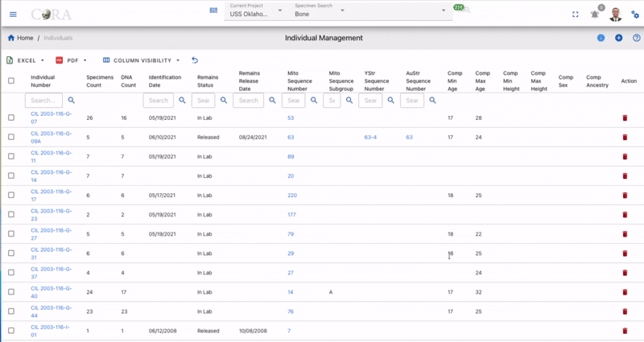Open the Excel export menu
Screen dimensions: 644x342
(25, 60)
